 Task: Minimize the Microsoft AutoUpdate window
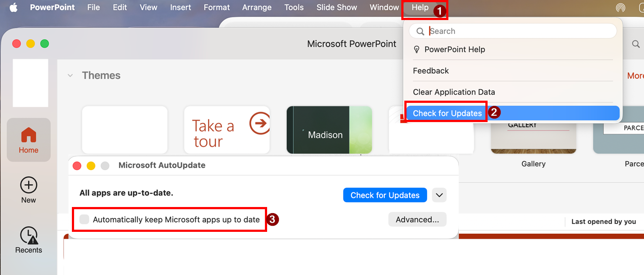pyautogui.click(x=91, y=166)
